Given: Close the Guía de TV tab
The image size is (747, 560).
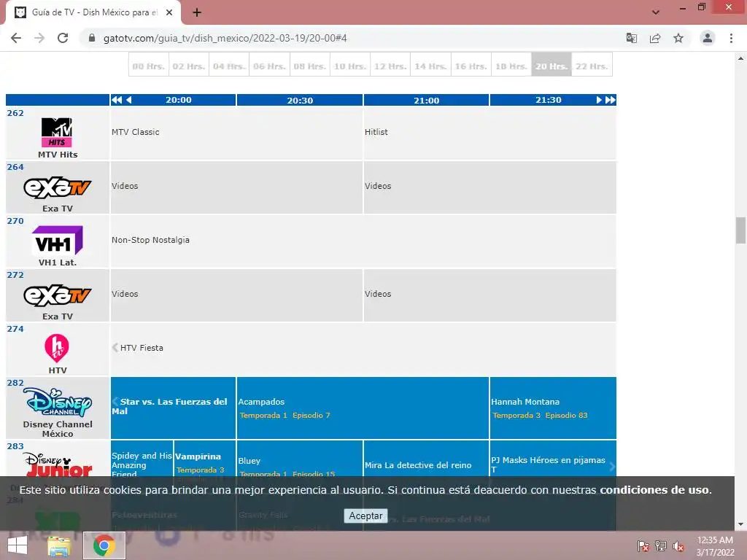Looking at the screenshot, I should (169, 12).
